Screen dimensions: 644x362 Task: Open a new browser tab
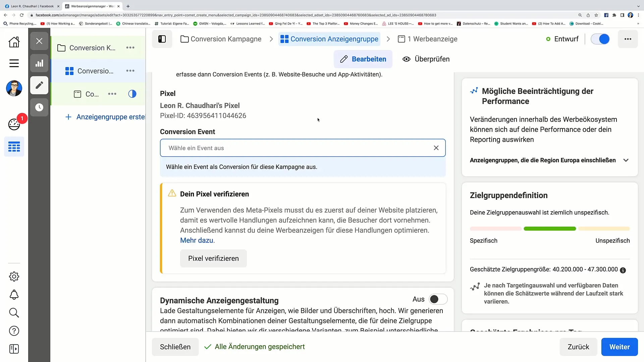point(128,6)
